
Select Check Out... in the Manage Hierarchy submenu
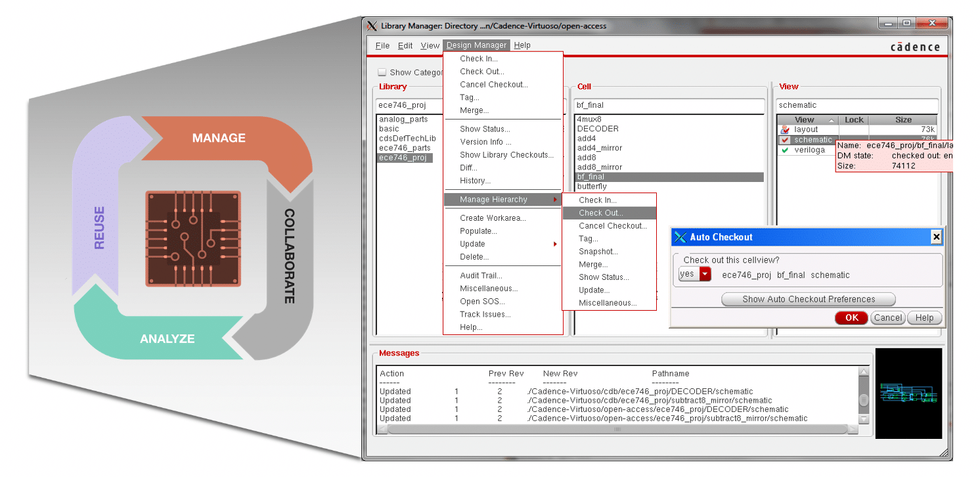point(600,212)
